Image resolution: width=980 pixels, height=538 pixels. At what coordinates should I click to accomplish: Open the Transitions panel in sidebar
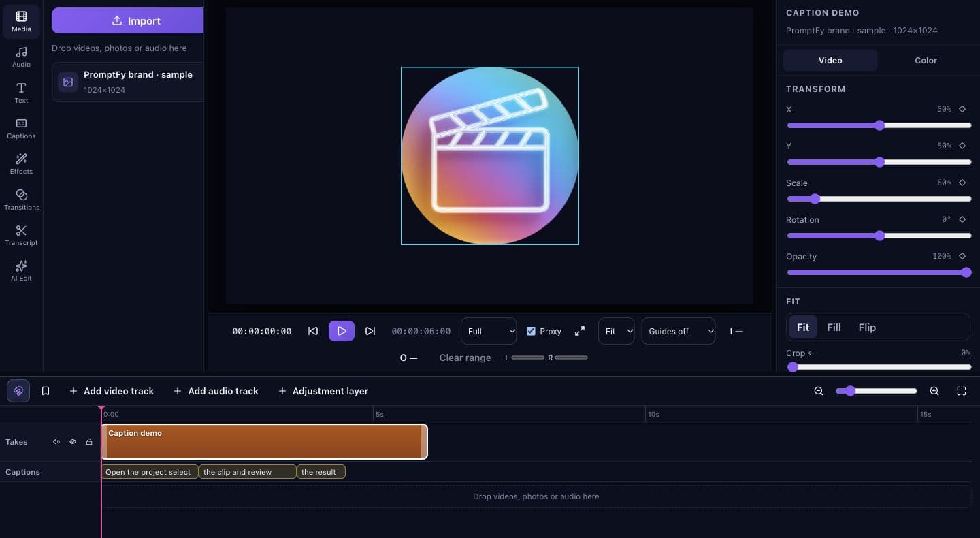[x=21, y=200]
